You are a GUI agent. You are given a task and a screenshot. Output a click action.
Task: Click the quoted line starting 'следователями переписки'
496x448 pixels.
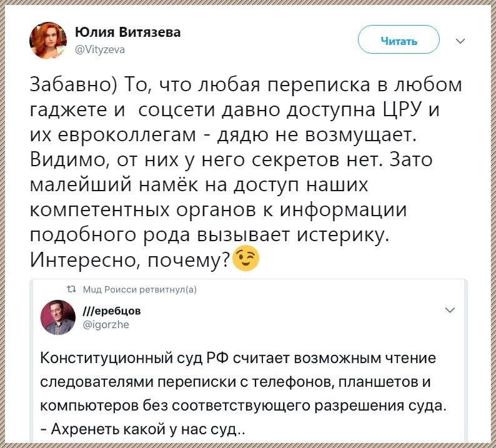[234, 382]
